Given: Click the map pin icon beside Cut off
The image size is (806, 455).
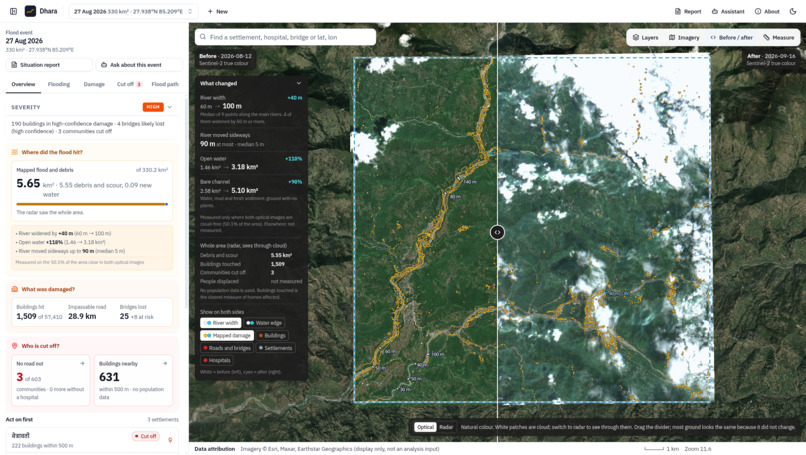Looking at the screenshot, I should 170,440.
